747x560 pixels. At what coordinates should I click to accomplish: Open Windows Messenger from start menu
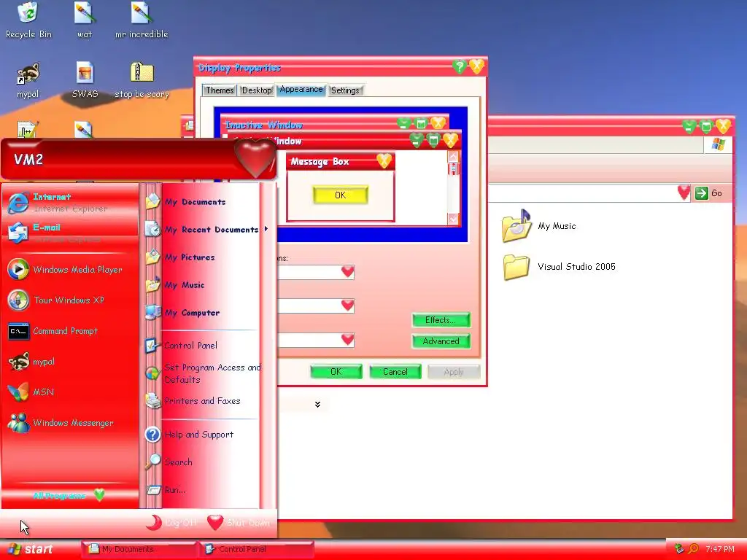71,422
